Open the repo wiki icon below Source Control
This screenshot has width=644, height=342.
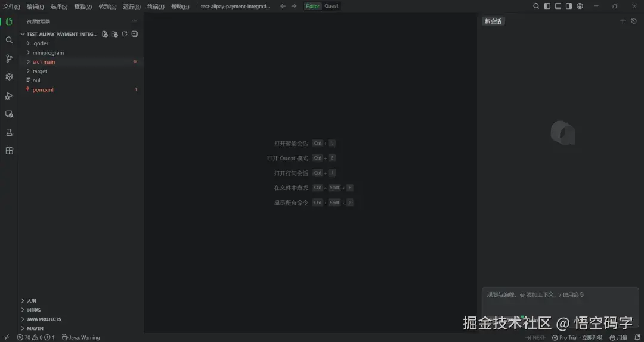click(9, 77)
